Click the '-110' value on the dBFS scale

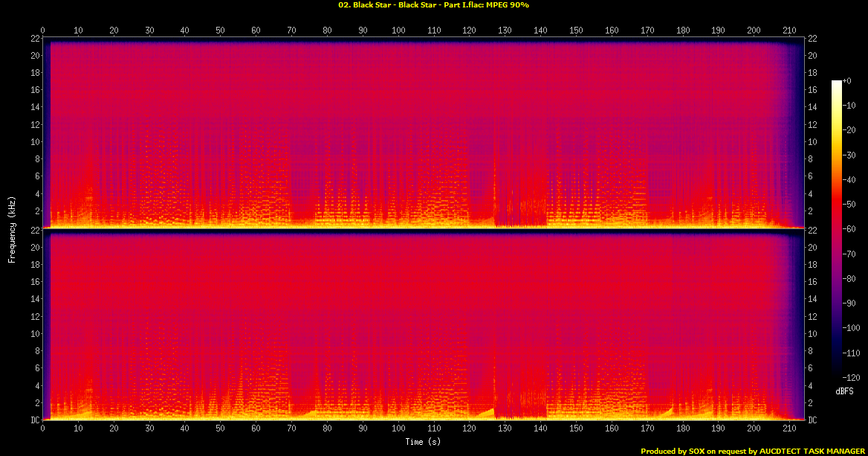(x=852, y=353)
